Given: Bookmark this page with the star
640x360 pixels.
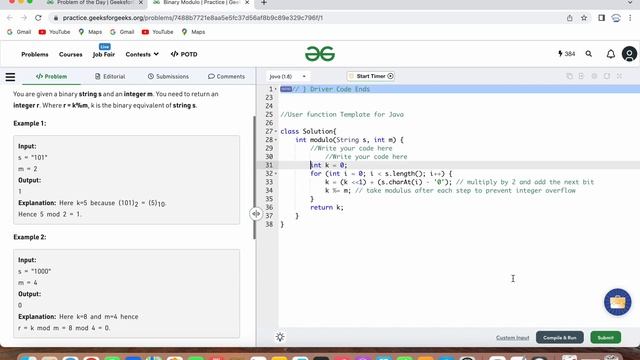Looking at the screenshot, I should pos(584,18).
